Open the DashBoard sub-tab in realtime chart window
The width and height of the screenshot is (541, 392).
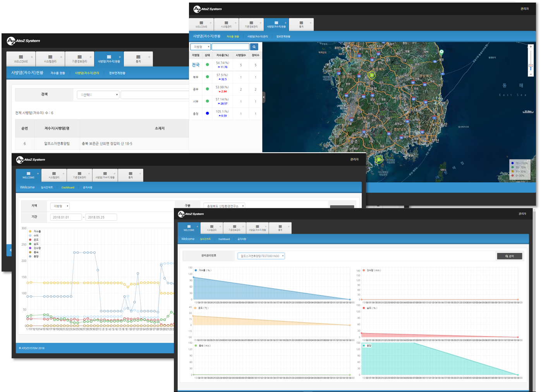click(x=224, y=239)
